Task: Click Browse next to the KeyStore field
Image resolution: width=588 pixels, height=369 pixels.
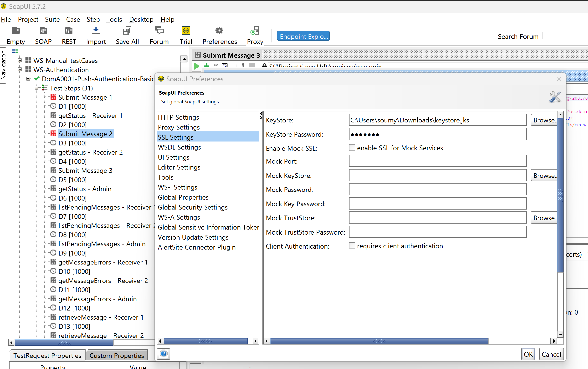Action: click(x=544, y=120)
